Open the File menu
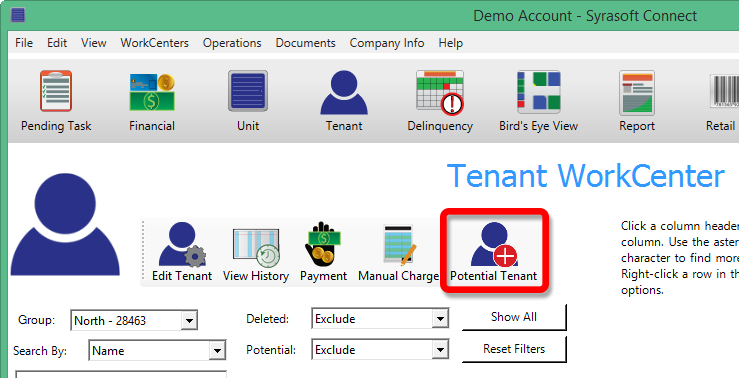 (24, 43)
